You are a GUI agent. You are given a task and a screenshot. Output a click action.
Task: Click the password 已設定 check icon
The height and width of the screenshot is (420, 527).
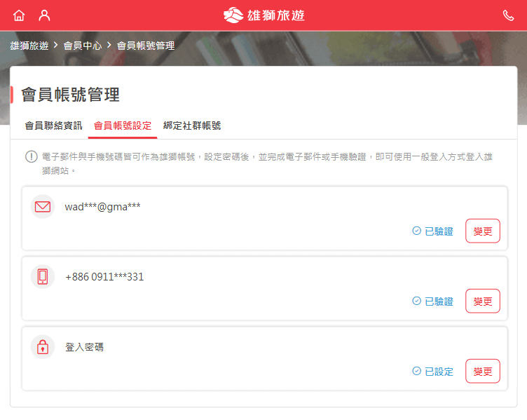click(416, 371)
